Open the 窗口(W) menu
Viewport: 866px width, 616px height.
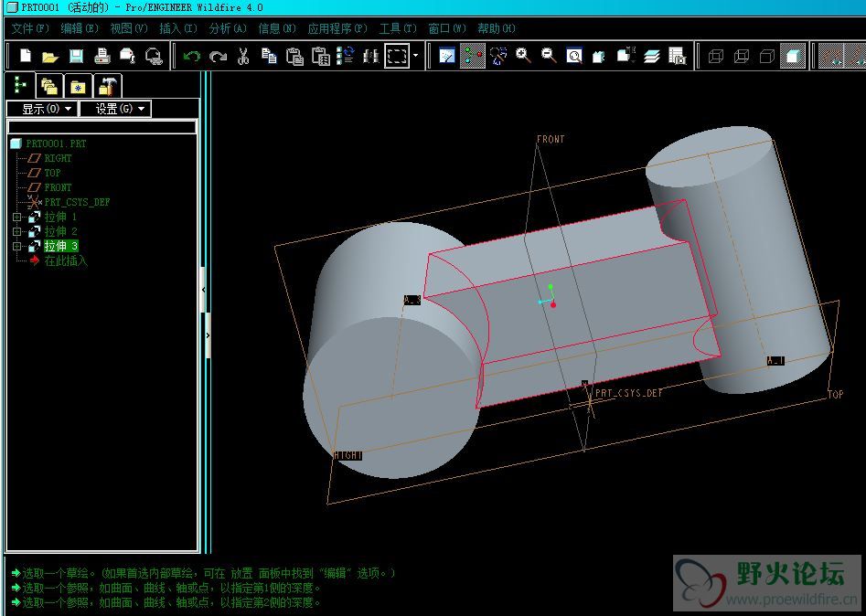[x=447, y=28]
